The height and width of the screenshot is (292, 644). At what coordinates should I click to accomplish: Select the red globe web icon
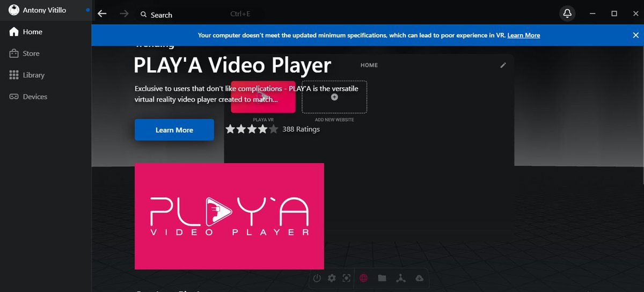tap(364, 278)
